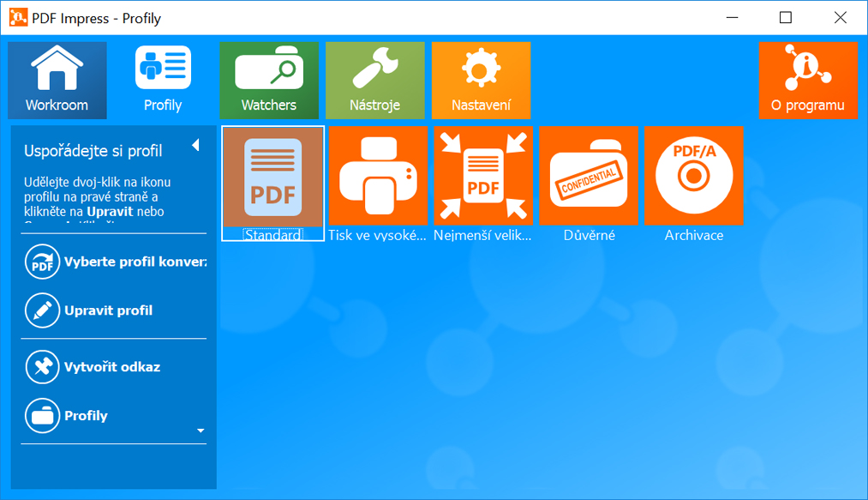Expand the Profily section dropdown arrow

[x=201, y=431]
